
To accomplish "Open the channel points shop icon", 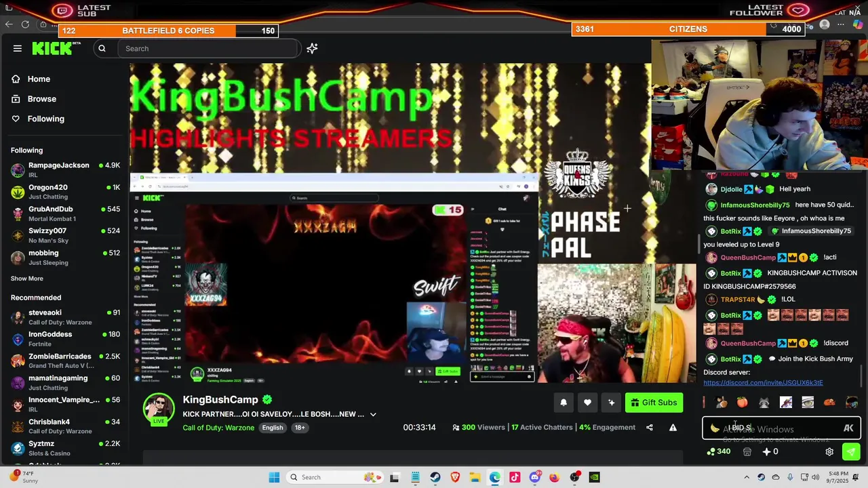I will pyautogui.click(x=747, y=451).
